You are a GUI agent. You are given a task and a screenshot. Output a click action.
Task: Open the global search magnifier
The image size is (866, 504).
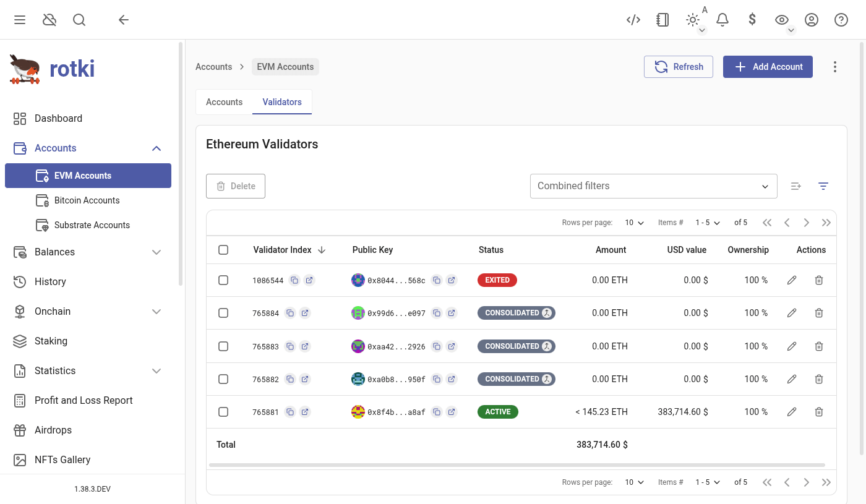point(79,20)
